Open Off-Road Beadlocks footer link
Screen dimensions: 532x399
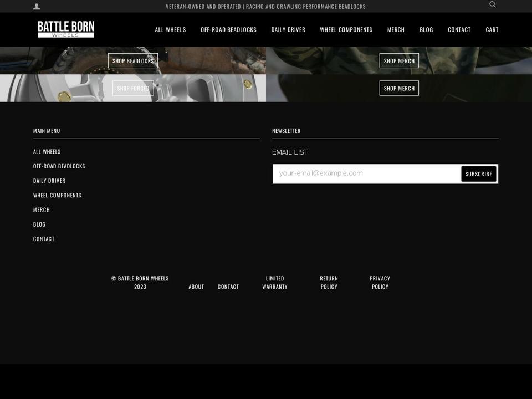(59, 166)
